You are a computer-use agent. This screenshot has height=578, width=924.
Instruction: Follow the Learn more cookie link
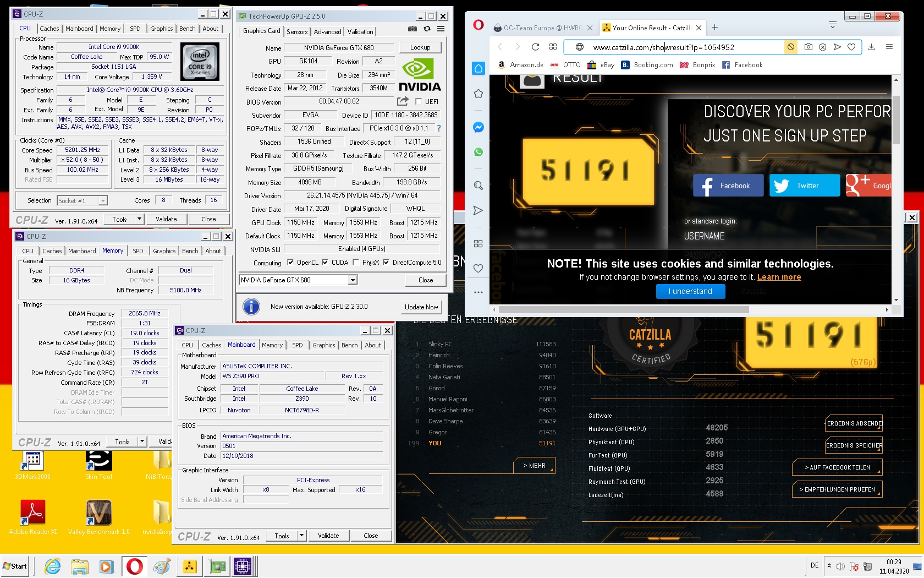coord(779,277)
